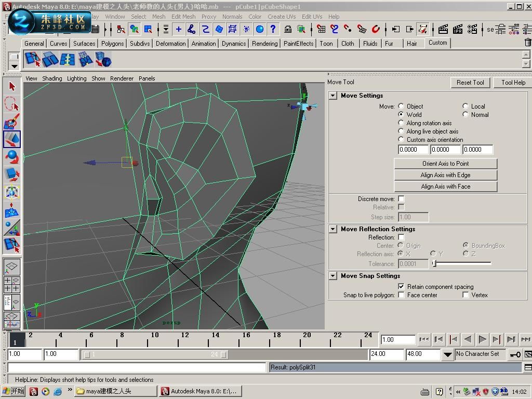Image resolution: width=532 pixels, height=399 pixels.
Task: Click Orient Axis to Point
Action: tap(445, 164)
